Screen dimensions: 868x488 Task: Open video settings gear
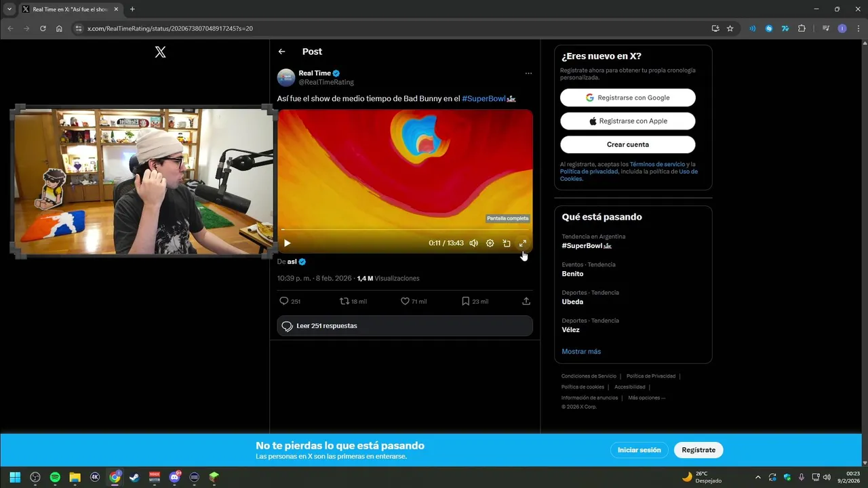click(x=490, y=243)
